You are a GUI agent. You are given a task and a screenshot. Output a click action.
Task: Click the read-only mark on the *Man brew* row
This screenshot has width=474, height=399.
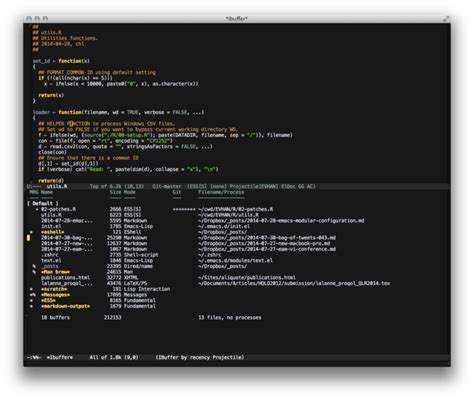point(34,272)
